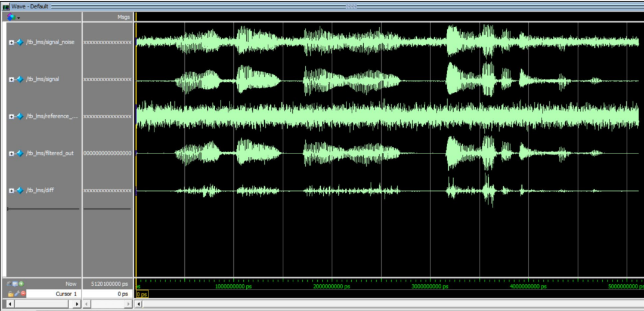Click the 3000000000 ps timeline label
The width and height of the screenshot is (644, 311).
coord(429,287)
